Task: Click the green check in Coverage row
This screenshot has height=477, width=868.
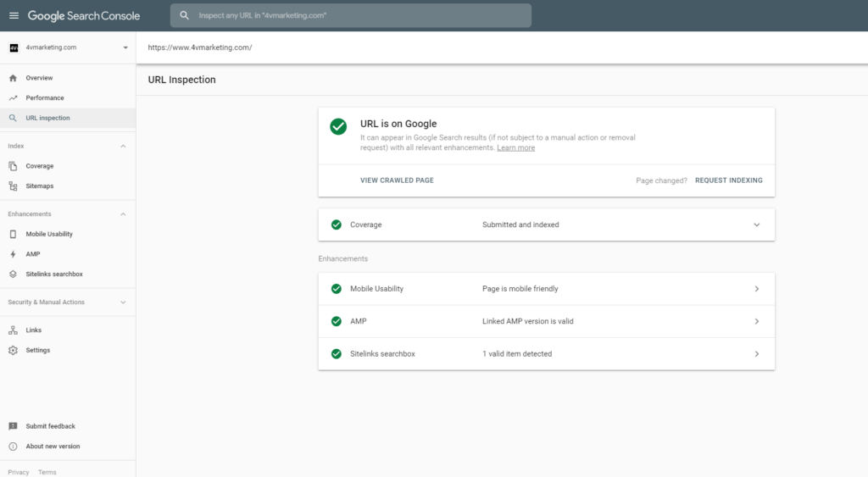Action: coord(336,225)
